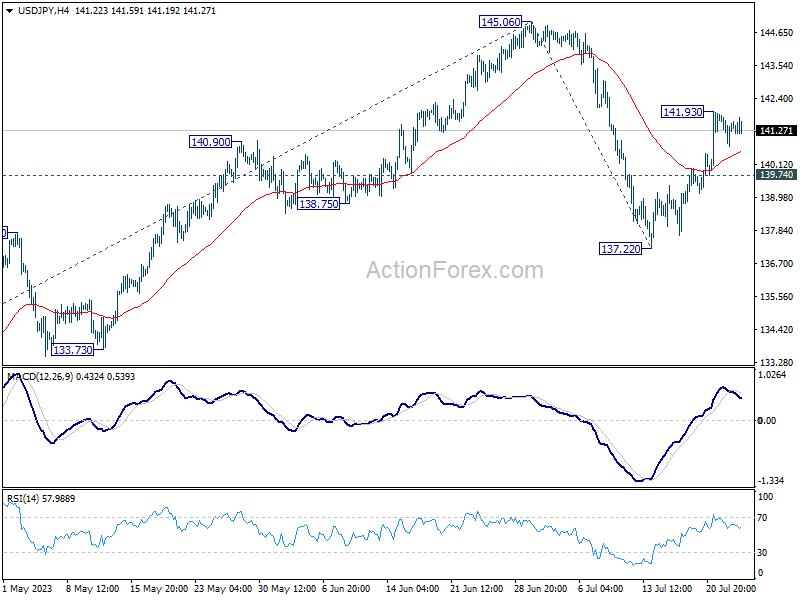This screenshot has width=800, height=600.
Task: Click the RSI 30 level value
Action: 762,553
